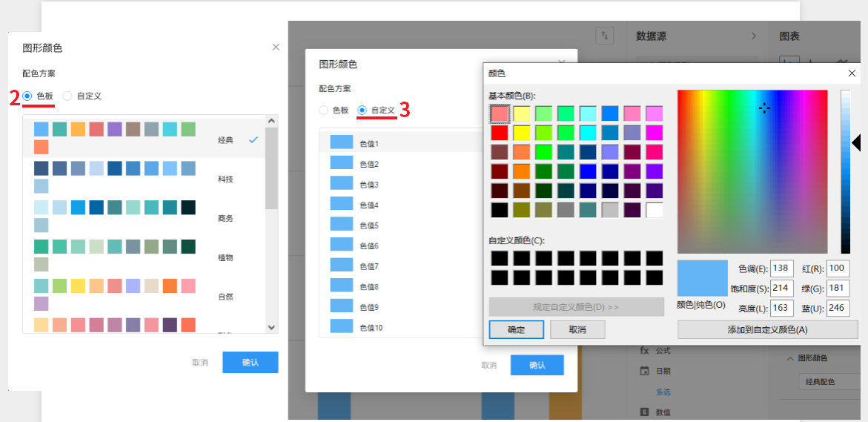
Task: Close the left 图形颜色 dialog
Action: [x=276, y=47]
